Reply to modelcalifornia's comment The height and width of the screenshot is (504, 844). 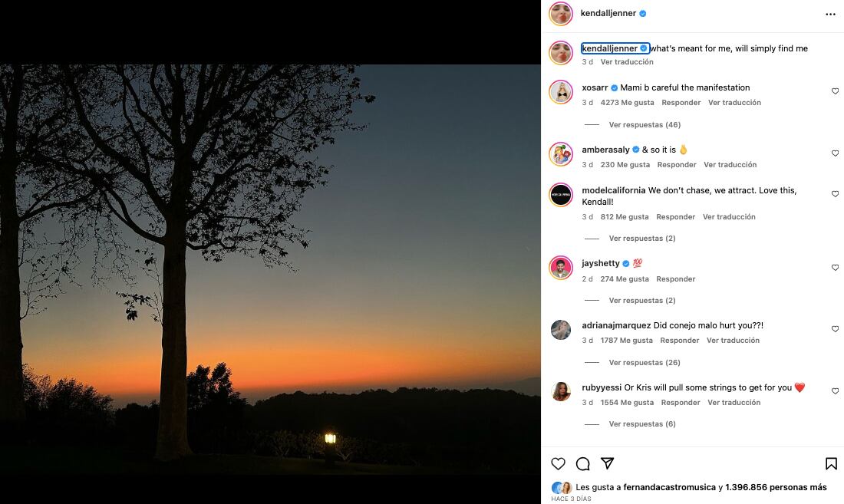pos(675,217)
